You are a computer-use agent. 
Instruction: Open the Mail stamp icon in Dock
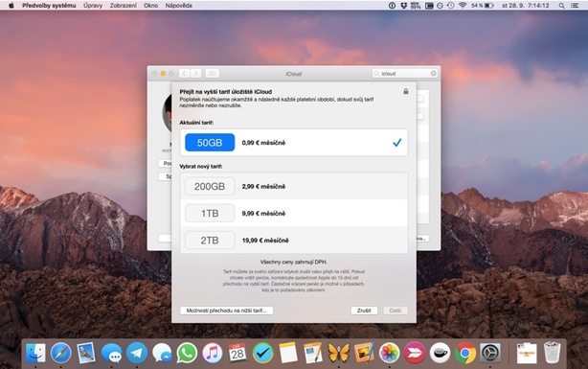86,353
